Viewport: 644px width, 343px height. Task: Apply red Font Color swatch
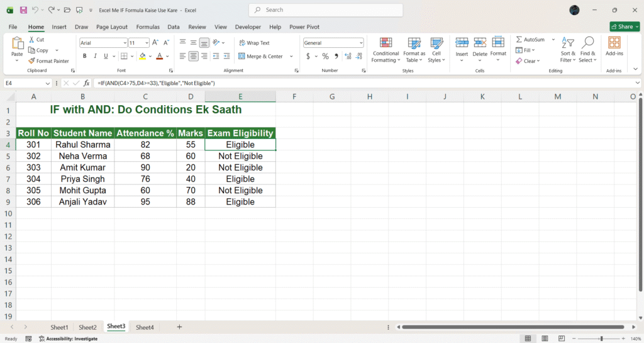pos(159,56)
